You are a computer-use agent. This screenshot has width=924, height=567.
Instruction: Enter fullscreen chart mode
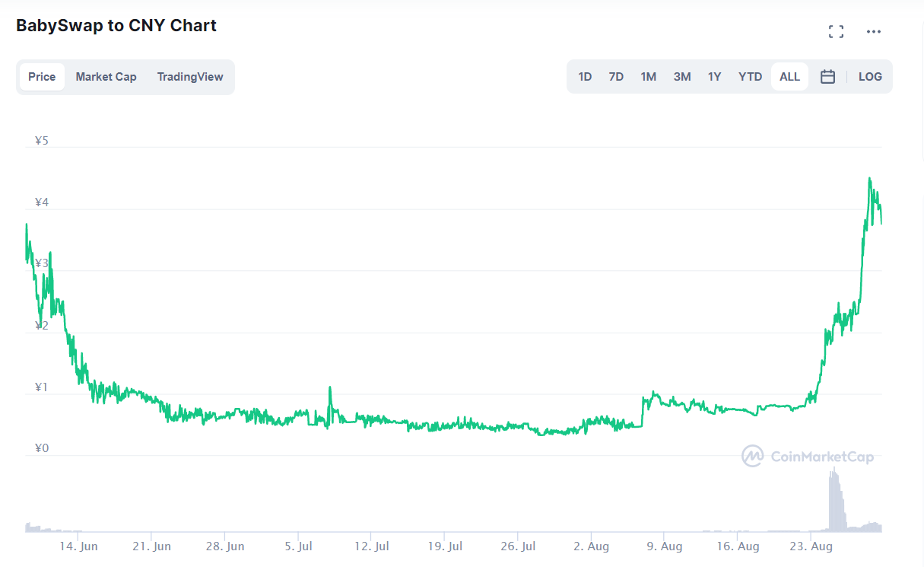(836, 31)
